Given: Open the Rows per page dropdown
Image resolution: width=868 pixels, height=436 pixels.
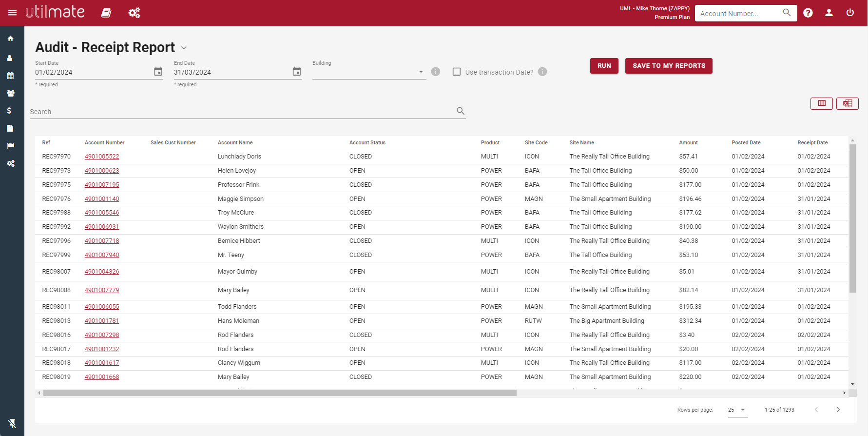Looking at the screenshot, I should coord(737,410).
